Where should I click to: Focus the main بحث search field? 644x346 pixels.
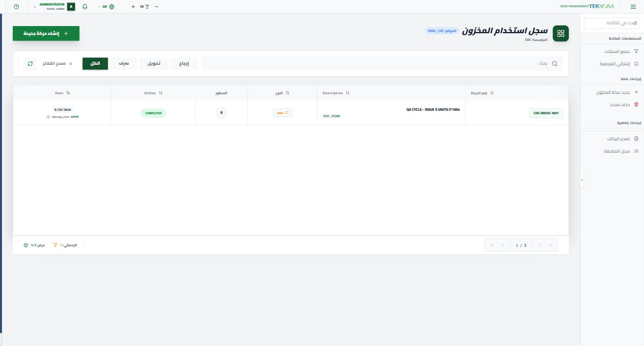tap(382, 63)
